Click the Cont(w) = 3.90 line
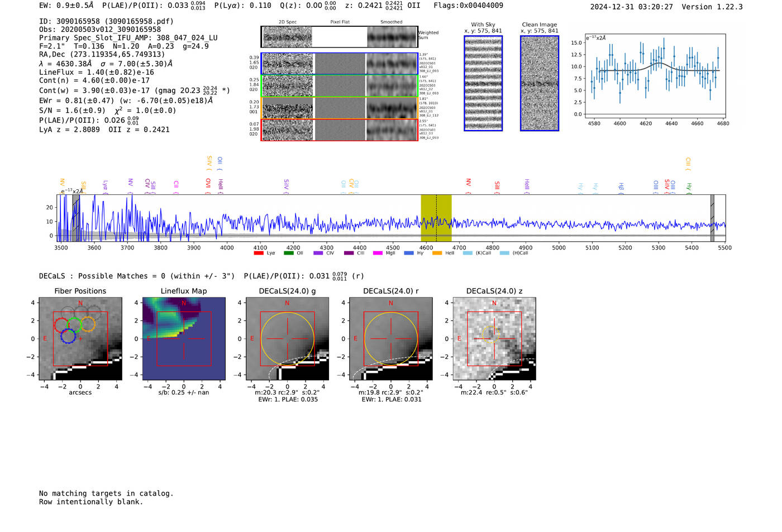Screen dimensions: 782x532 tap(134, 90)
